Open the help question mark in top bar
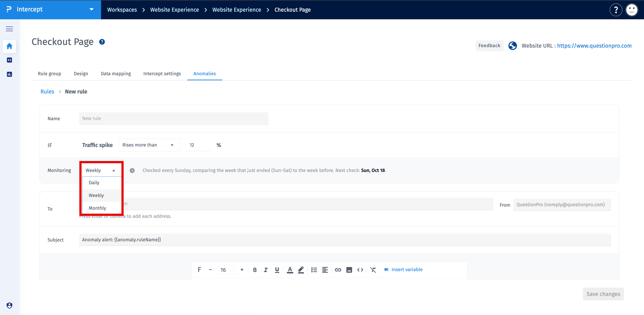This screenshot has height=315, width=644. point(616,10)
